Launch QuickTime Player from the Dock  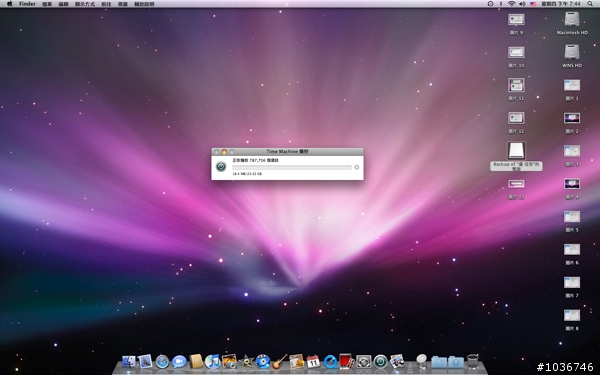click(x=330, y=361)
